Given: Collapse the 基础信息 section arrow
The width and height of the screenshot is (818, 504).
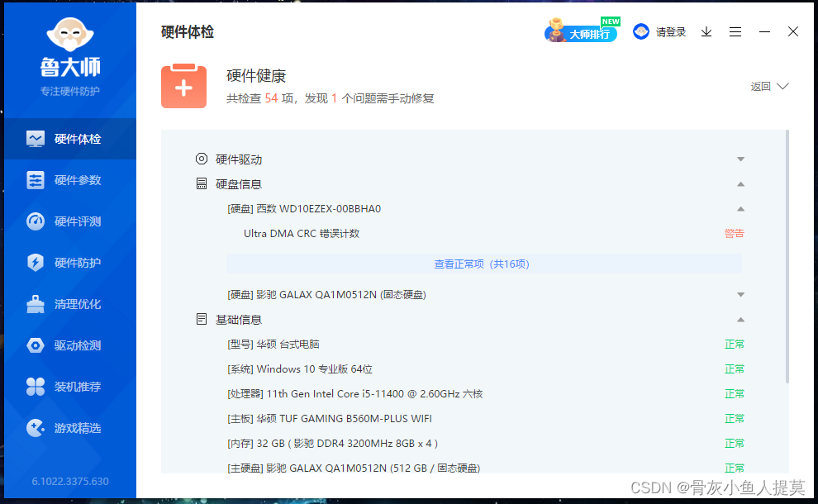Looking at the screenshot, I should [741, 319].
